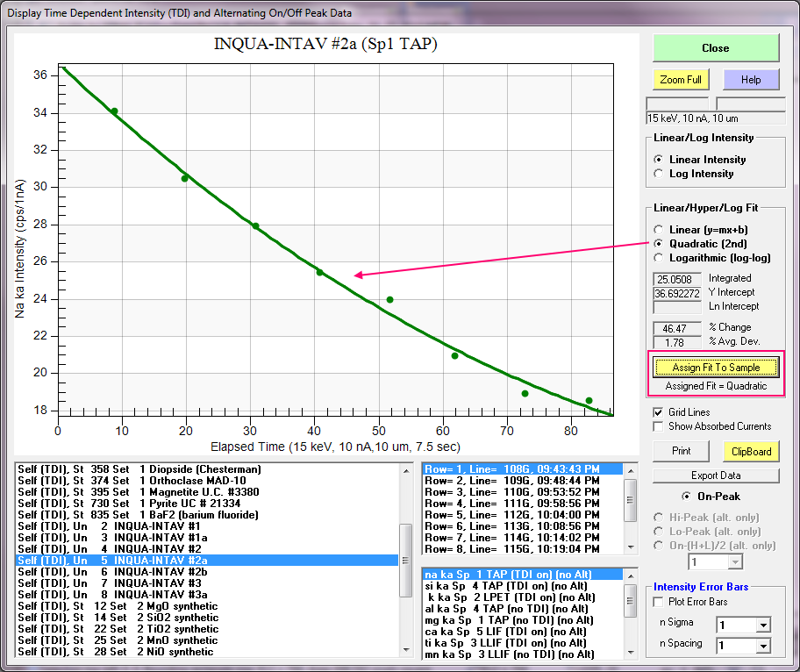Click the Export Data button
This screenshot has height=672, width=800.
pyautogui.click(x=715, y=475)
